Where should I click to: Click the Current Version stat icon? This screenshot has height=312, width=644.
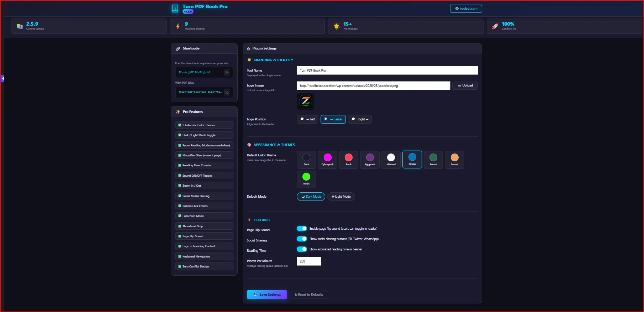(20, 26)
